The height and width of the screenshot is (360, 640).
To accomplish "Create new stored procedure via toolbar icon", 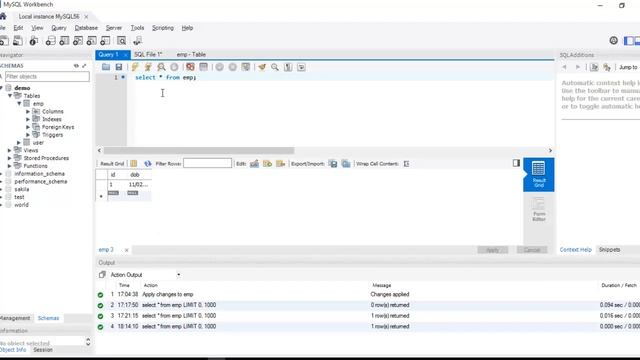I will click(x=91, y=40).
